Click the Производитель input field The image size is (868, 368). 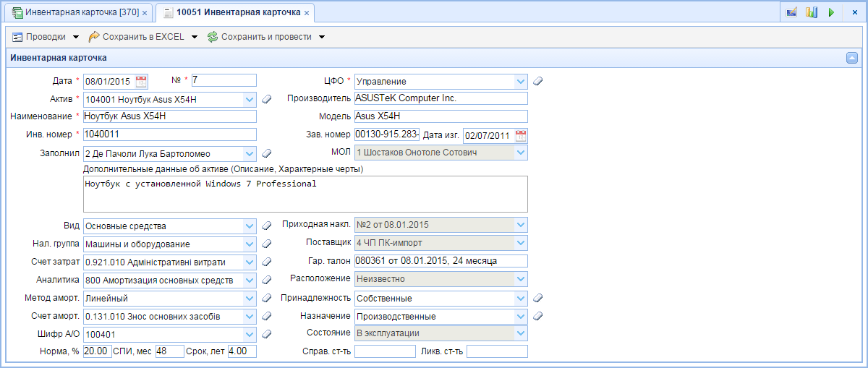coord(441,98)
